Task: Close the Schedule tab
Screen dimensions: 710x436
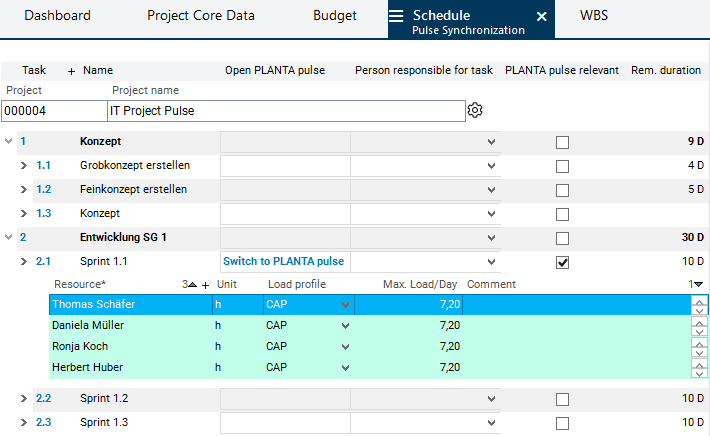Action: click(x=541, y=17)
